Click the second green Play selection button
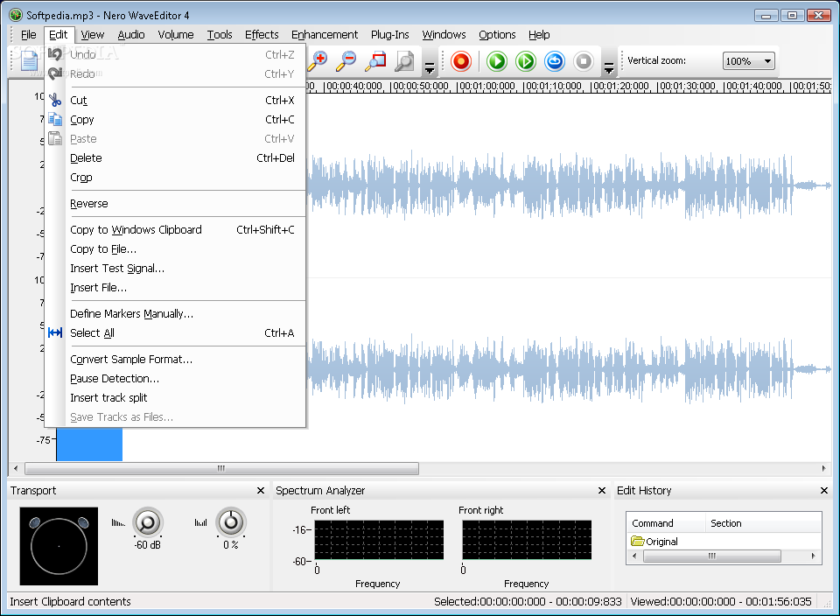The image size is (840, 616). coord(526,61)
